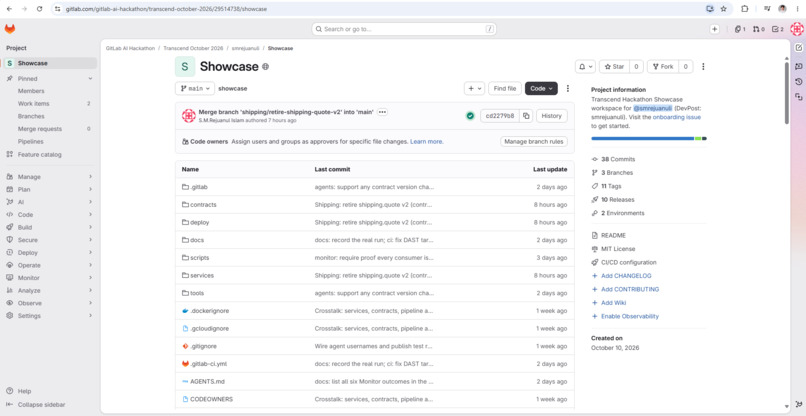Open assigned issues counter icon
Viewport: 806px width, 416px height.
[740, 29]
